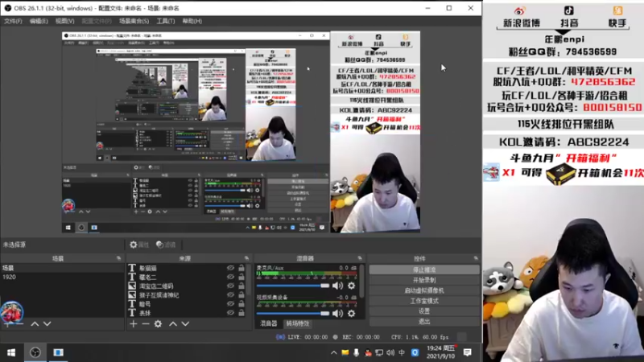Show hidden tray icons chevron
The width and height of the screenshot is (644, 362).
(333, 352)
